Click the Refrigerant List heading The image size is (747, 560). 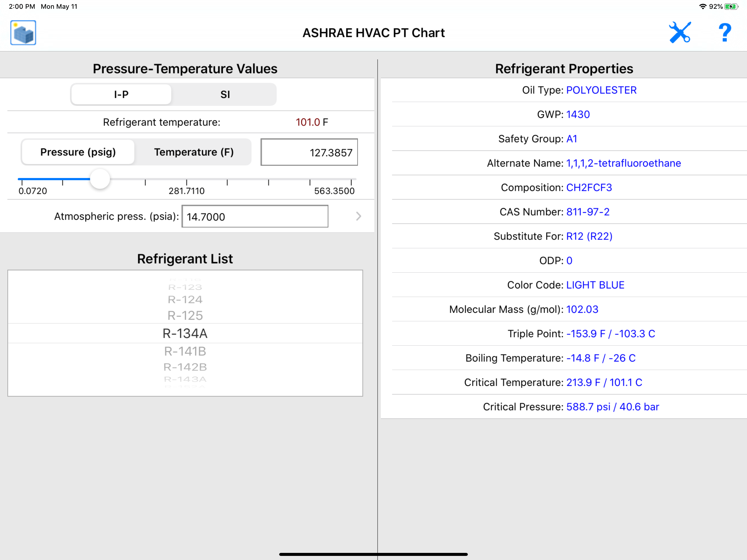tap(185, 259)
